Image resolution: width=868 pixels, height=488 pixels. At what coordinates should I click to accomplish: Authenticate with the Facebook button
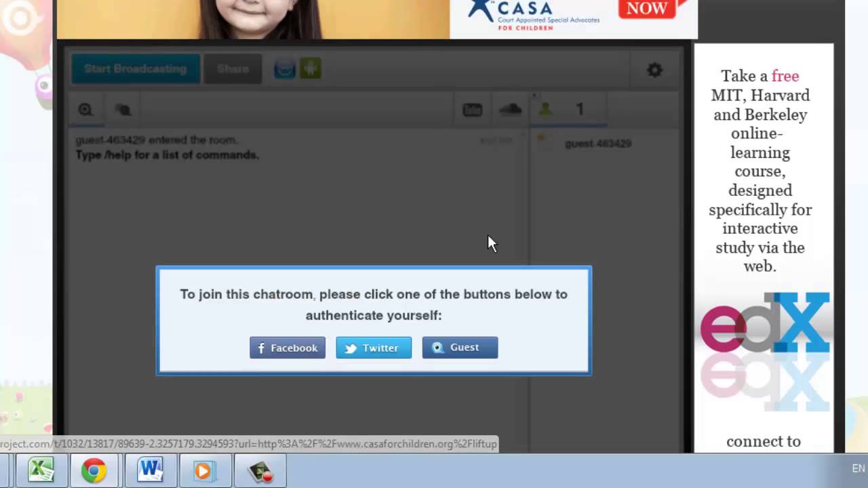pos(288,348)
